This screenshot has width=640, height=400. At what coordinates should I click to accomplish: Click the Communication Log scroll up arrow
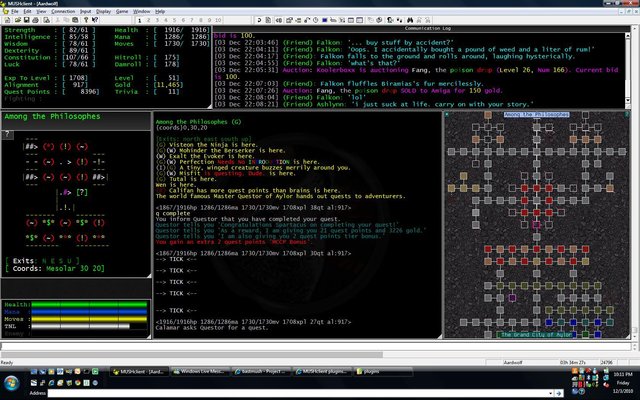click(628, 36)
